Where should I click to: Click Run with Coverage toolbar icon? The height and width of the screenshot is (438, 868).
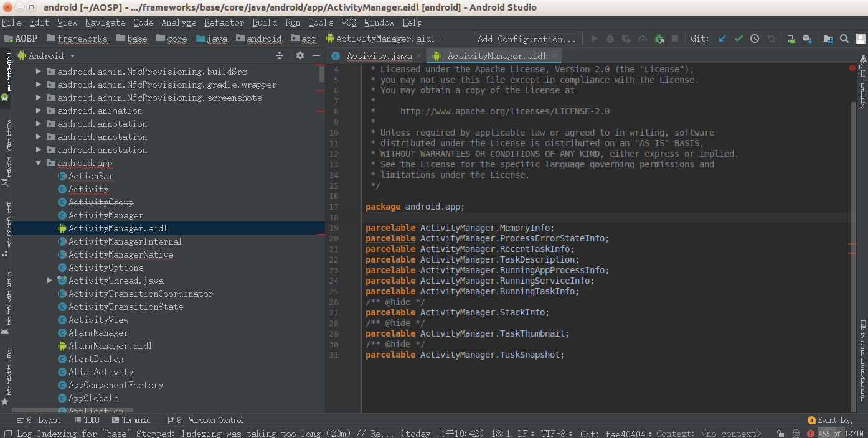click(x=626, y=39)
